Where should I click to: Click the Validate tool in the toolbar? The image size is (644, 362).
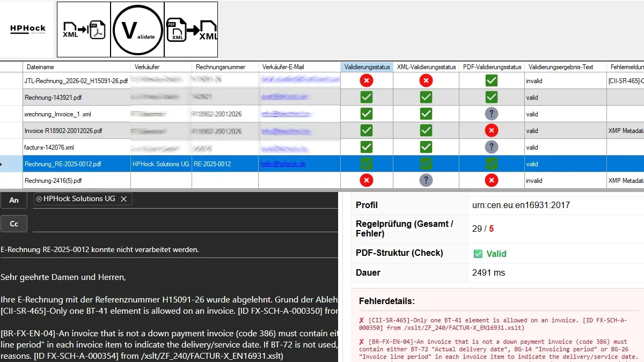pos(137,29)
